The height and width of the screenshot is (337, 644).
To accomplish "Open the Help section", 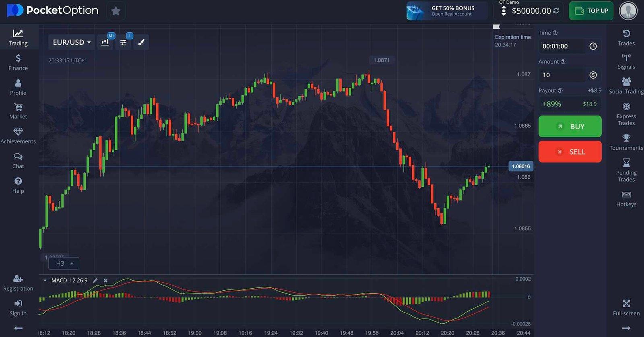I will pos(18,185).
